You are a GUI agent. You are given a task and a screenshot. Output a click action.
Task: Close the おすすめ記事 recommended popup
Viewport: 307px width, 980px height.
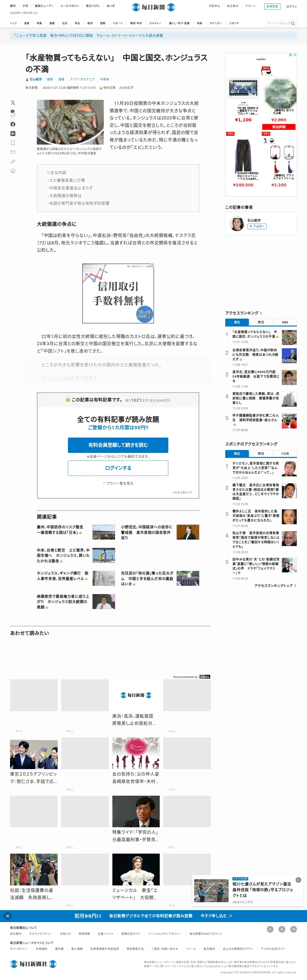point(298,880)
